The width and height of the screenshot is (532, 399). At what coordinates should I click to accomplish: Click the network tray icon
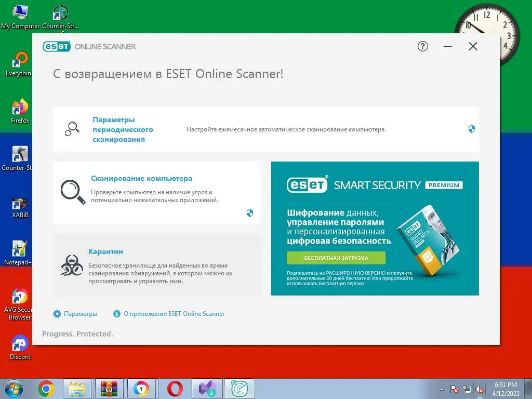(467, 389)
